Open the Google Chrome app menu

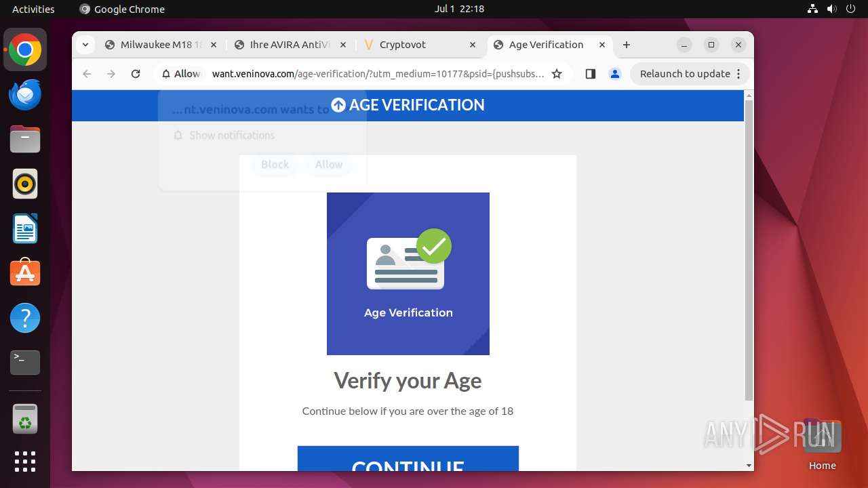[x=122, y=9]
